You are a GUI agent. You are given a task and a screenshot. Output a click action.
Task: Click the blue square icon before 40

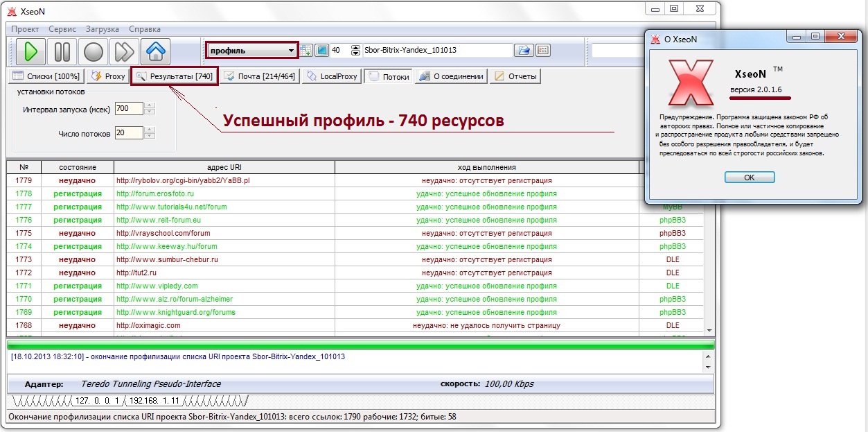tap(321, 51)
